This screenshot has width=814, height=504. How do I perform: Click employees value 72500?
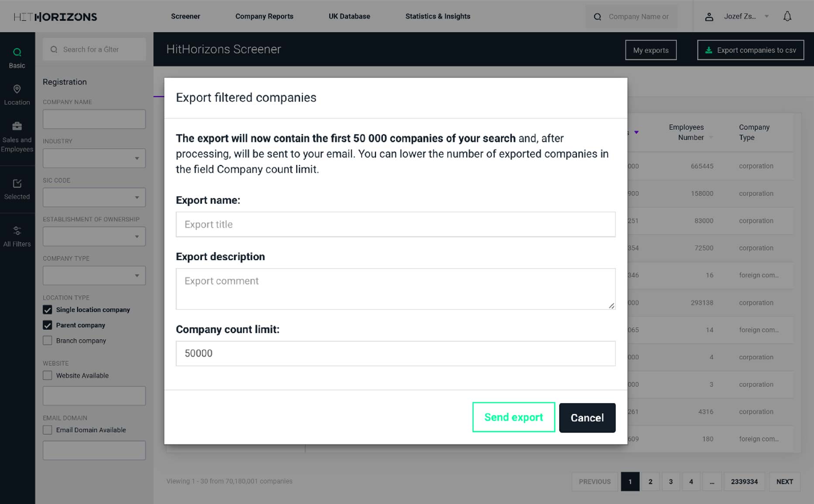pyautogui.click(x=704, y=248)
